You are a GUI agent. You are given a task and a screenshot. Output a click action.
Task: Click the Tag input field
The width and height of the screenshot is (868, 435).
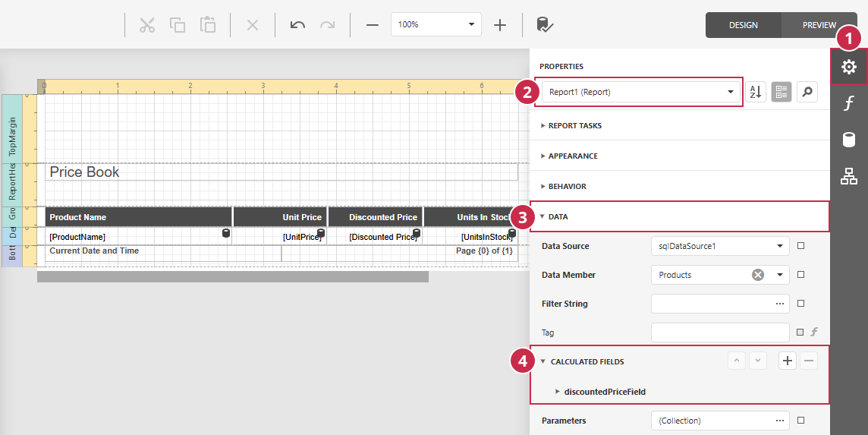tap(720, 333)
